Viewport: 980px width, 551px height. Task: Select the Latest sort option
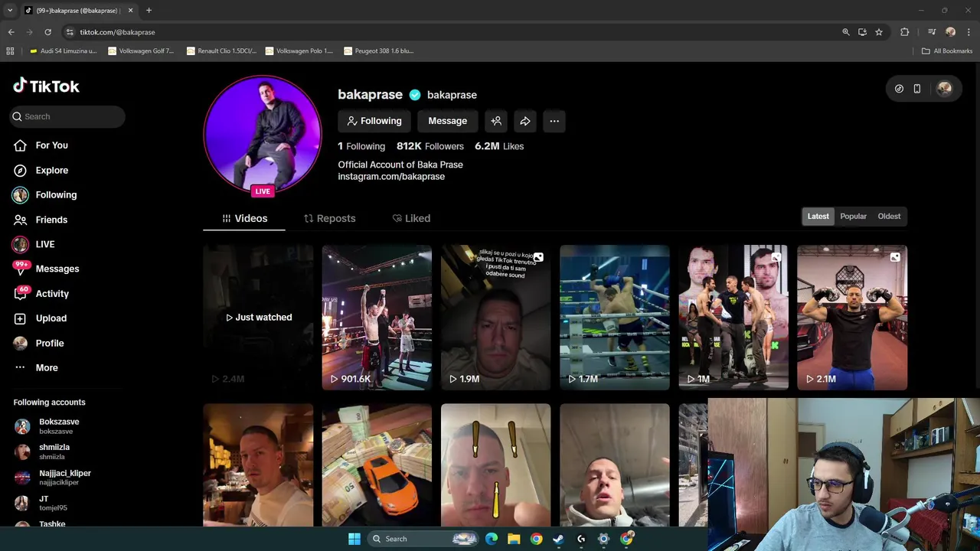tap(818, 217)
